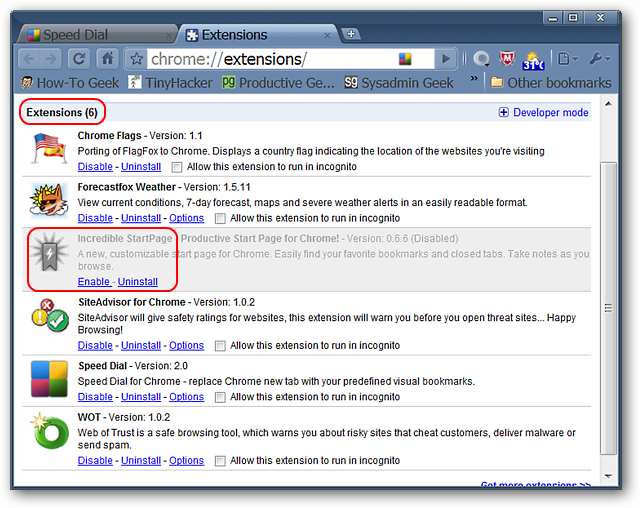Viewport: 640px width, 508px height.
Task: Open TinyHacker bookmark
Action: click(170, 83)
